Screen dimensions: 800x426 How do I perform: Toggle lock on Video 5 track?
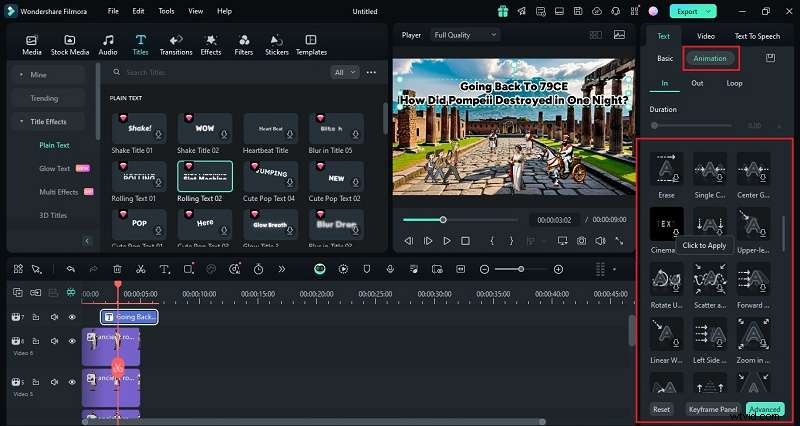click(36, 382)
